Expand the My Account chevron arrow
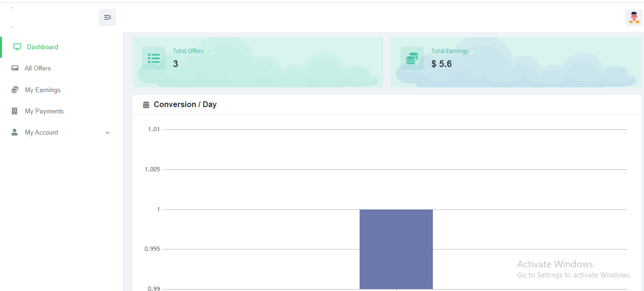This screenshot has height=291, width=644. pyautogui.click(x=107, y=133)
